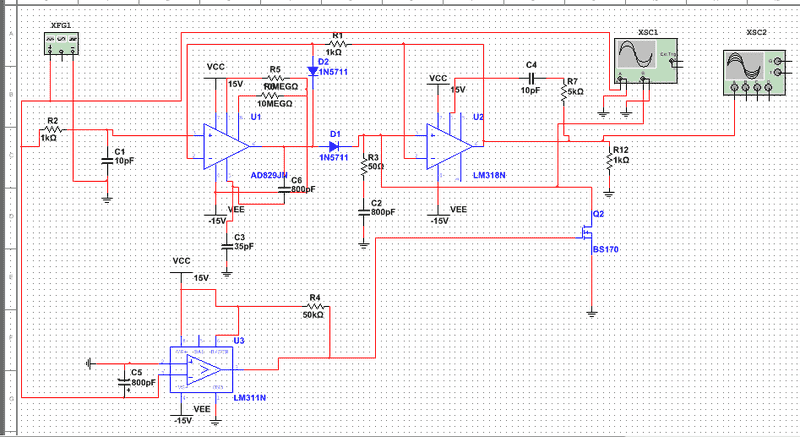The image size is (800, 437).
Task: Click the -15V label under U1
Action: coord(217,221)
